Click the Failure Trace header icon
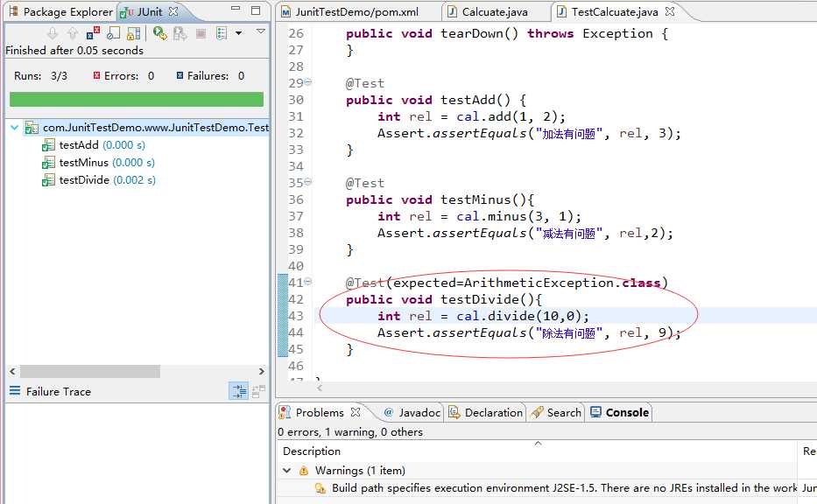This screenshot has height=504, width=817. tap(15, 391)
